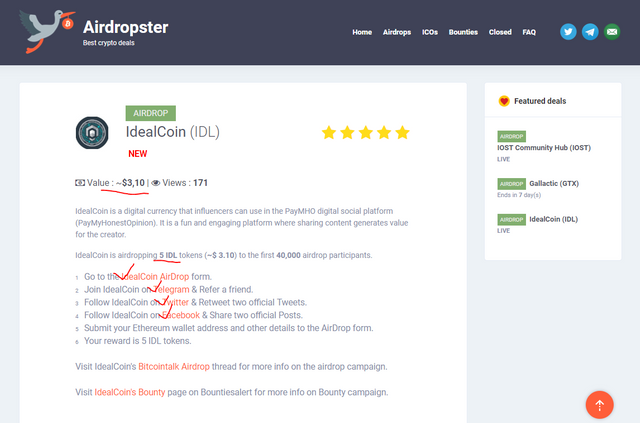Image resolution: width=640 pixels, height=423 pixels.
Task: Click the AIRDROP tag beside Gallactic
Action: click(511, 184)
